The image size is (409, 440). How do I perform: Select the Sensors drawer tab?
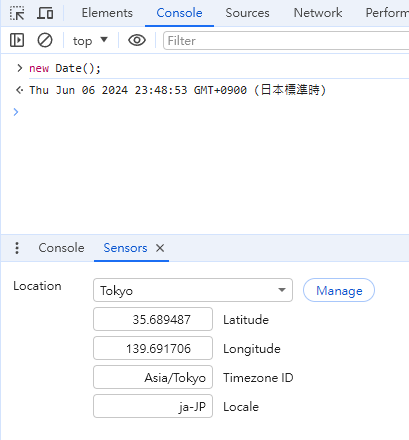click(x=125, y=248)
